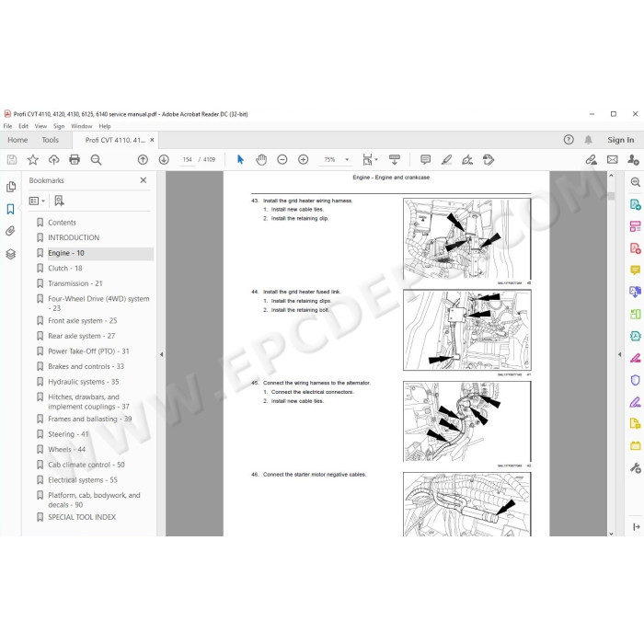Select the Engine - 10 bookmark
This screenshot has width=644, height=644.
click(66, 253)
